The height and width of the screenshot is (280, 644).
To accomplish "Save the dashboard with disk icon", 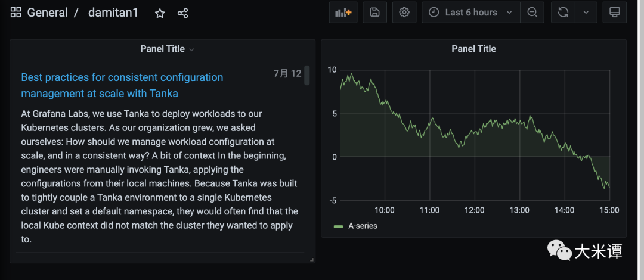I will point(374,13).
